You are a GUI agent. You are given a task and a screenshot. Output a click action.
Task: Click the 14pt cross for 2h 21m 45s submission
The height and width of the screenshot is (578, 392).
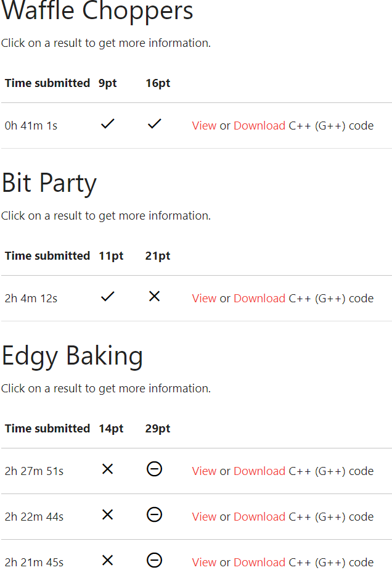tap(108, 561)
